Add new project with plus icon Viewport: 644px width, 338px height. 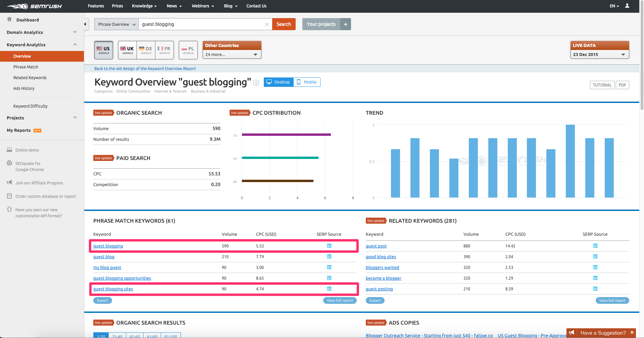pyautogui.click(x=346, y=24)
